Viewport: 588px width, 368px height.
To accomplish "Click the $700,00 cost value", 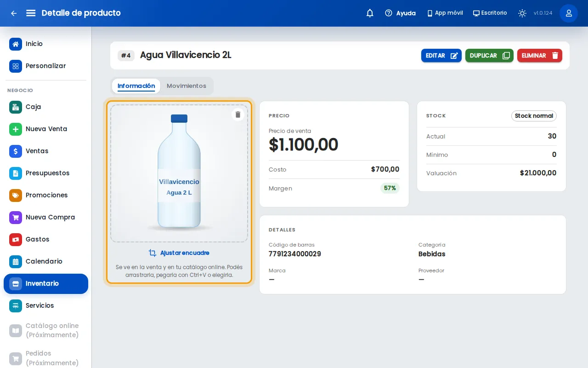I will 385,169.
